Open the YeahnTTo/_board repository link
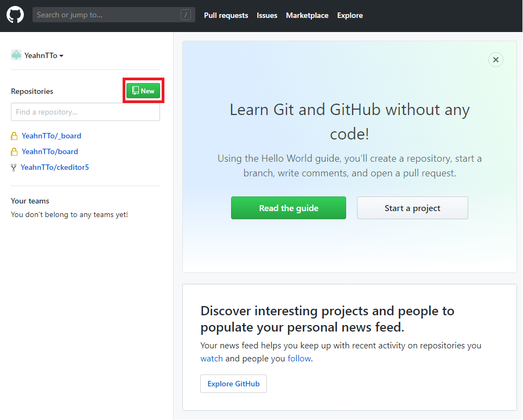Viewport: 523px width, 420px height. point(52,136)
